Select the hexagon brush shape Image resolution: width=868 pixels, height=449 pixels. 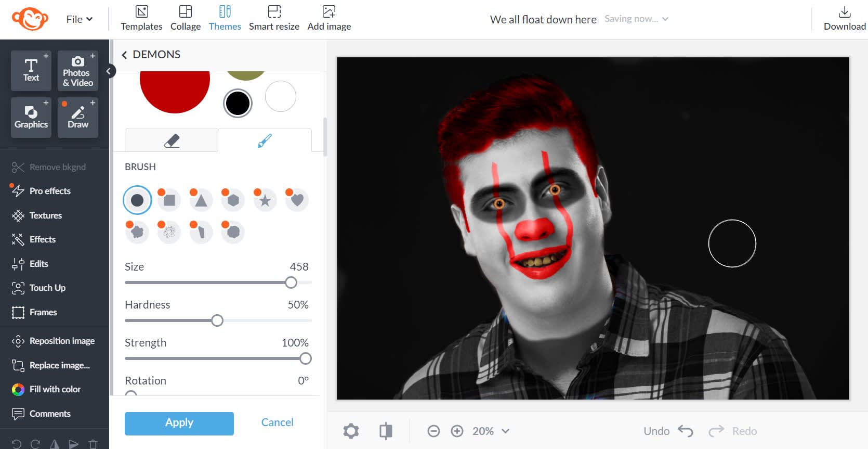(x=233, y=200)
